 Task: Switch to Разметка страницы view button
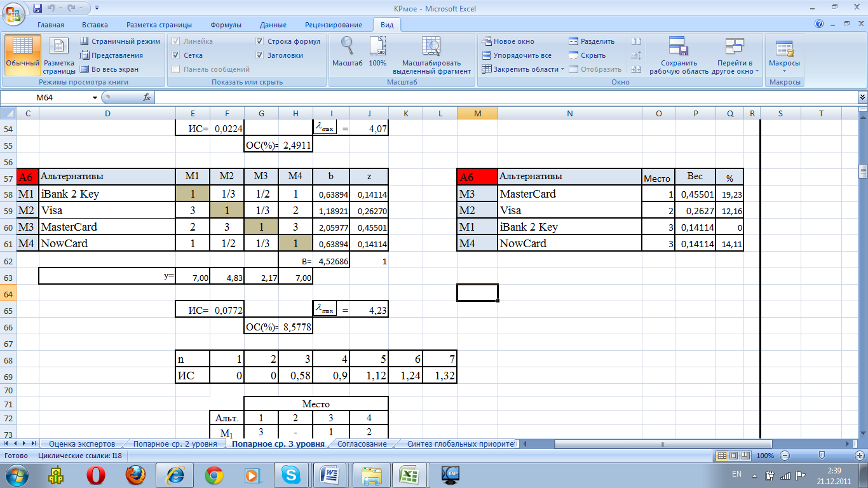59,54
